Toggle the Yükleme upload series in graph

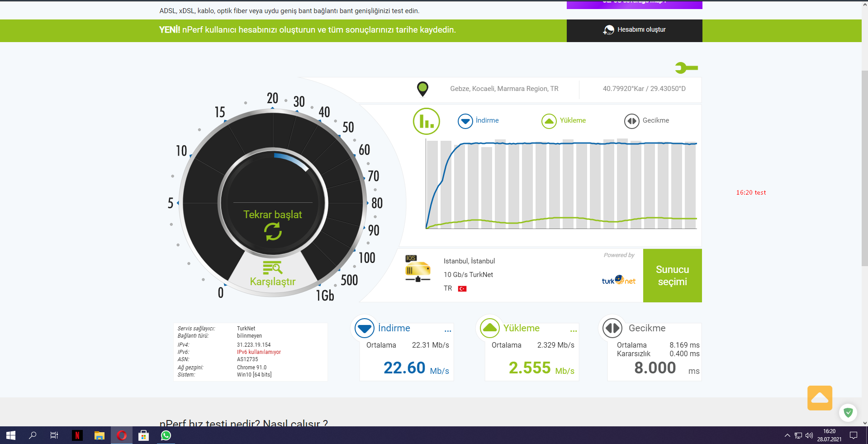coord(564,121)
